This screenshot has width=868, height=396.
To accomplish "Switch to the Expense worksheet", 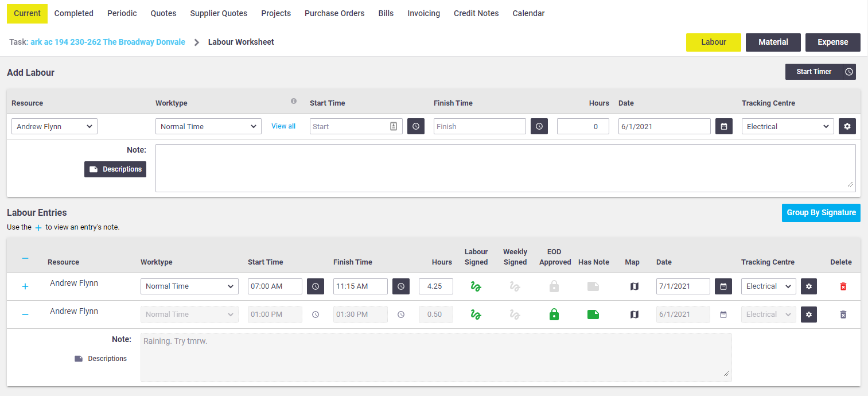I will (833, 42).
